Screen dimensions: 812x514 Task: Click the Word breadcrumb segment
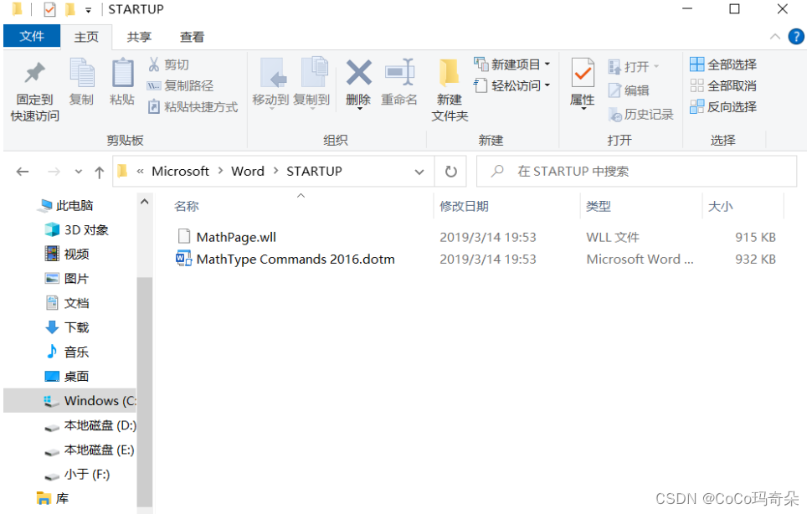point(248,172)
